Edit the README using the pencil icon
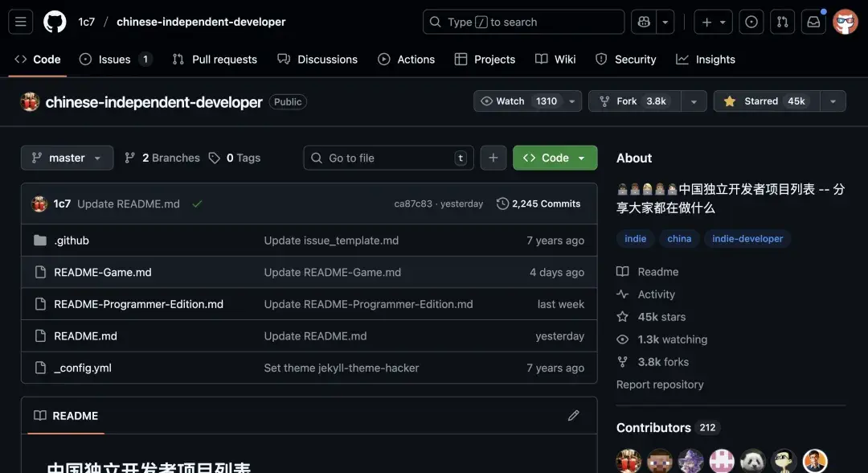This screenshot has height=473, width=868. click(573, 415)
